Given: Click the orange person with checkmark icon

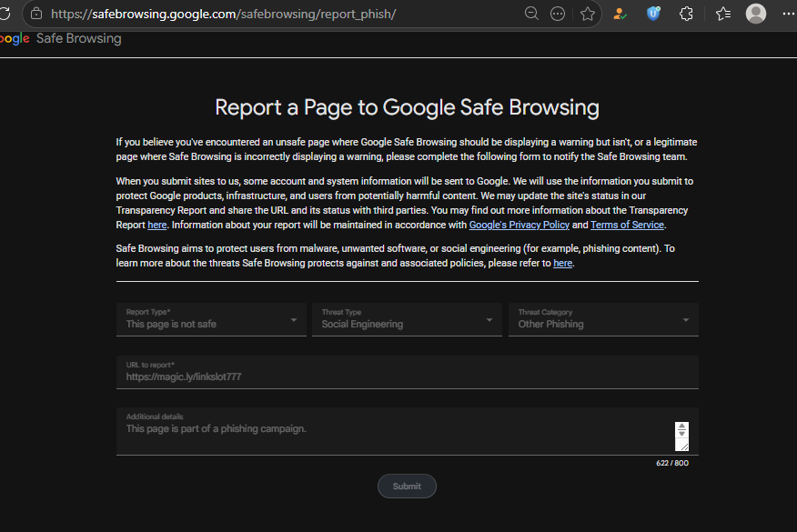Looking at the screenshot, I should (620, 14).
